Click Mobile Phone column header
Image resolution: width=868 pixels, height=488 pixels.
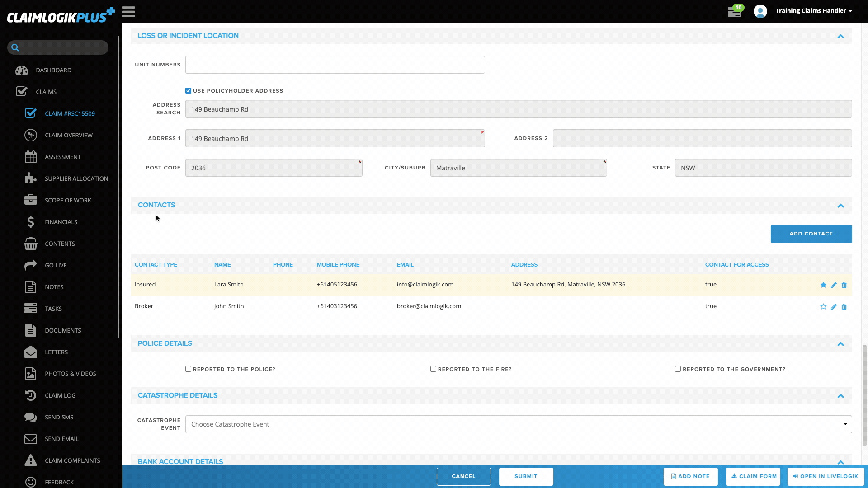[338, 265]
